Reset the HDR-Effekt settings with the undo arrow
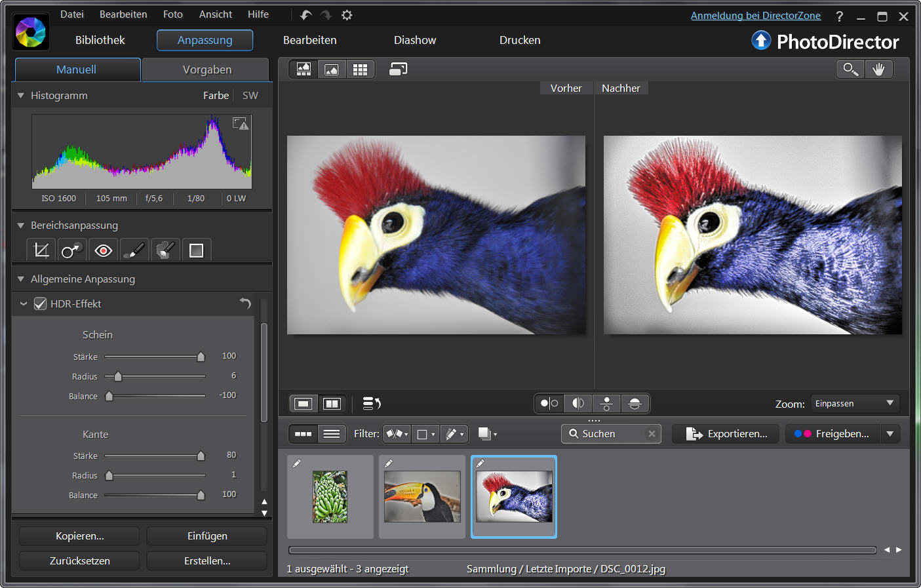The width and height of the screenshot is (921, 588). [x=245, y=303]
